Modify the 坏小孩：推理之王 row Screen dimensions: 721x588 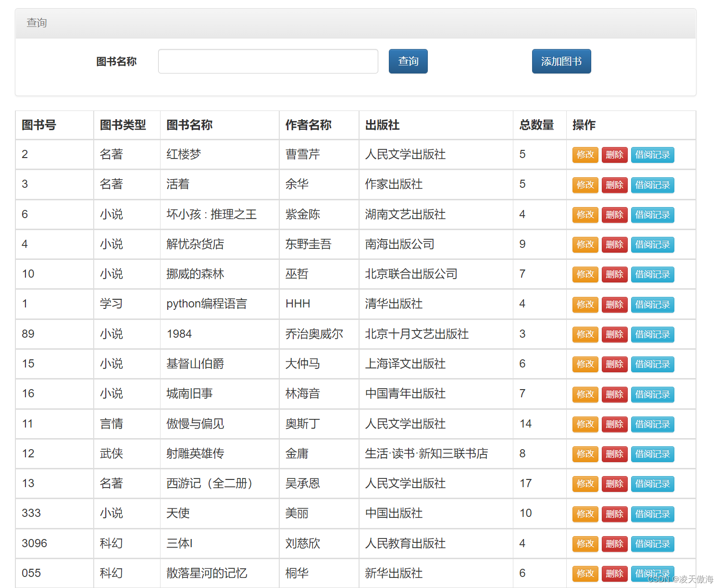coord(585,215)
